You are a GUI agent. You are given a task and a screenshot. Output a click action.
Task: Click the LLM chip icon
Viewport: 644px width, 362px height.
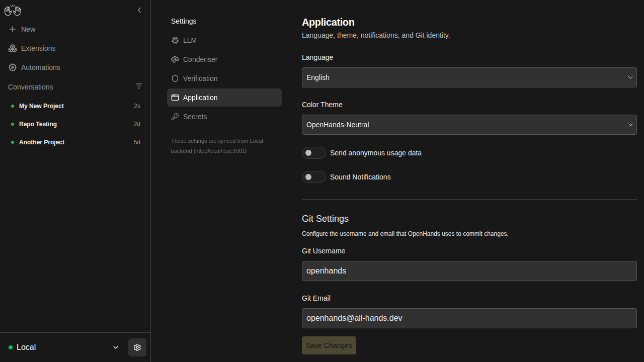pyautogui.click(x=175, y=40)
